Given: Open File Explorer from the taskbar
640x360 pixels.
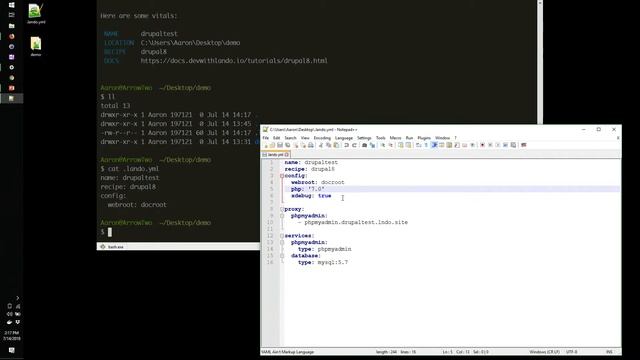Looking at the screenshot, I should 11,26.
